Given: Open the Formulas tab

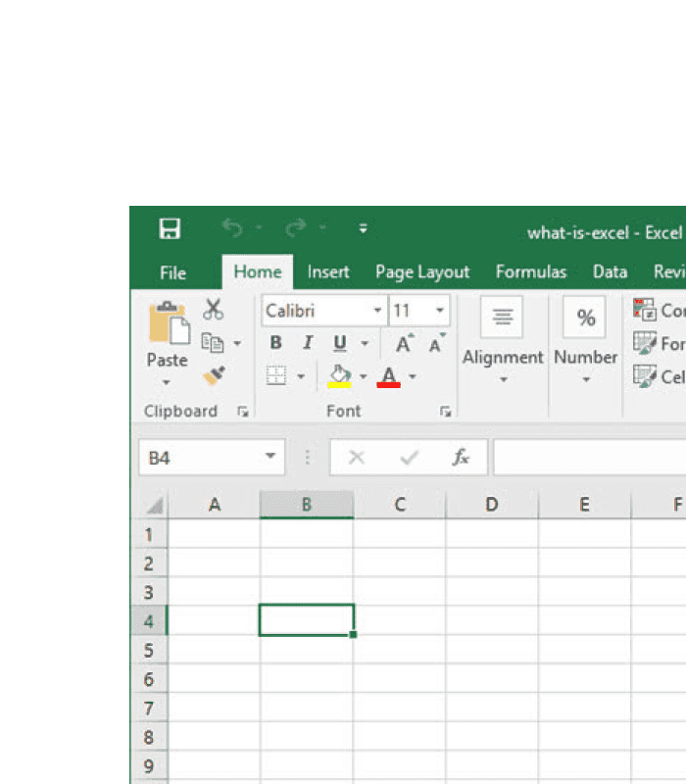Looking at the screenshot, I should [531, 272].
